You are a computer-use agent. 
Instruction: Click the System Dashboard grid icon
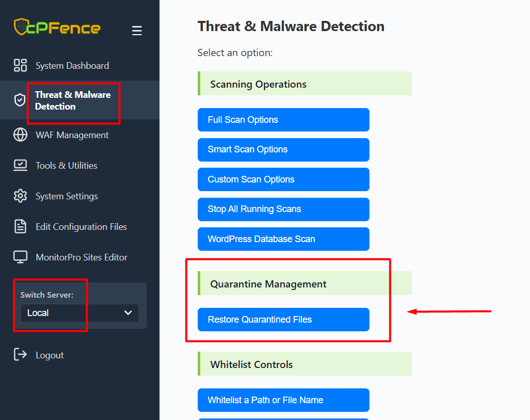tap(20, 65)
